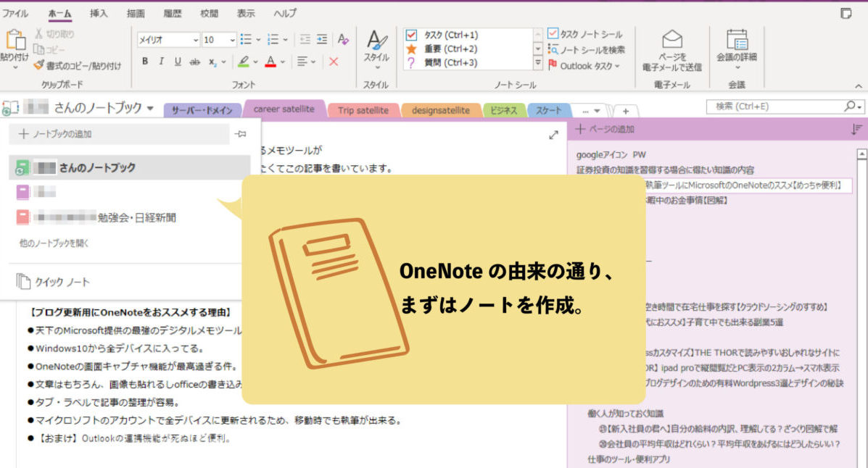Click the bulleted list icon
The image size is (868, 468).
click(246, 39)
